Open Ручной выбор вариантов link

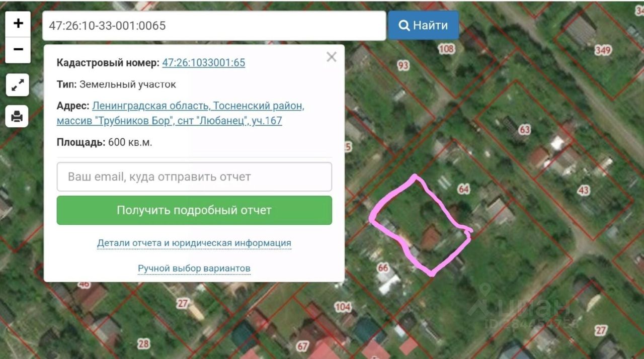[x=194, y=268]
